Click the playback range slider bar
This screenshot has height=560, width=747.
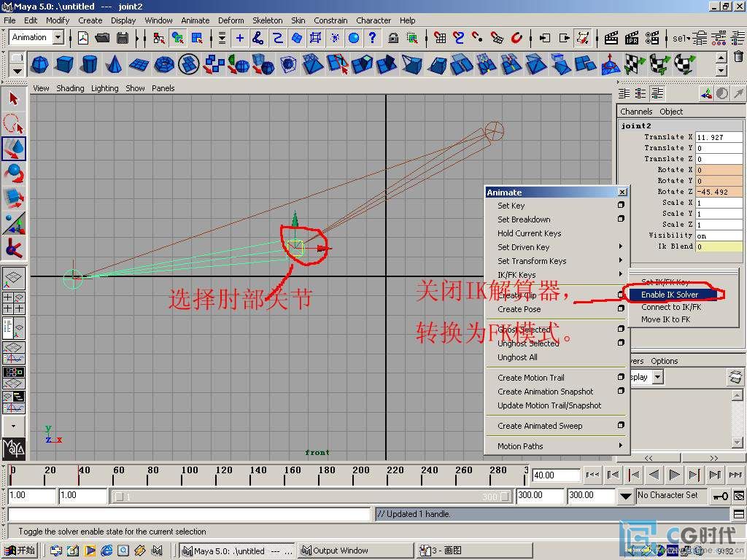pyautogui.click(x=314, y=497)
